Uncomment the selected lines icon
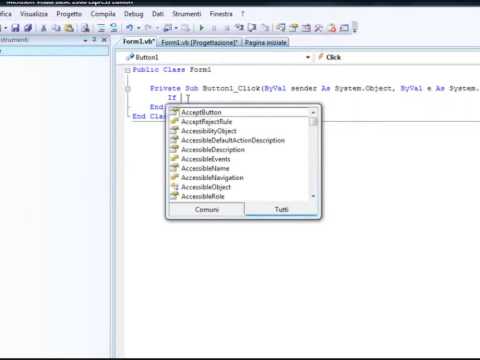This screenshot has width=480, height=360. pyautogui.click(x=114, y=28)
